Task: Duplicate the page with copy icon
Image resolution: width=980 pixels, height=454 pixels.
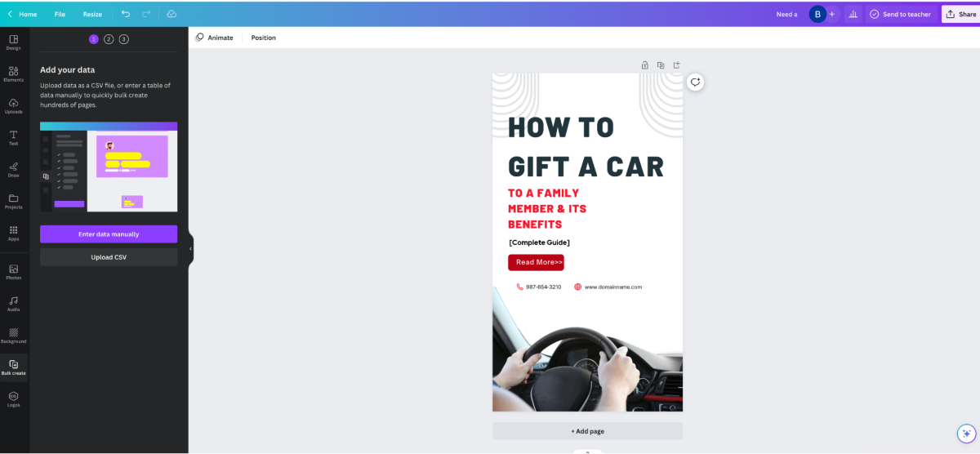Action: 661,65
